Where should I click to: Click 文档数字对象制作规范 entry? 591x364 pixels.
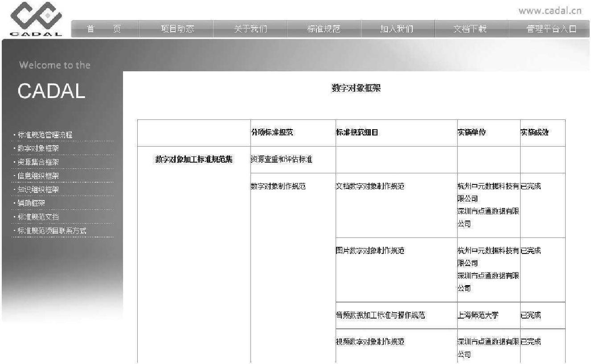(370, 187)
